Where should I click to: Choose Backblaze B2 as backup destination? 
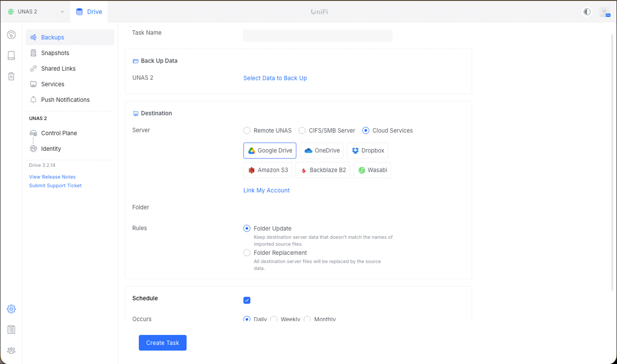[x=322, y=170]
